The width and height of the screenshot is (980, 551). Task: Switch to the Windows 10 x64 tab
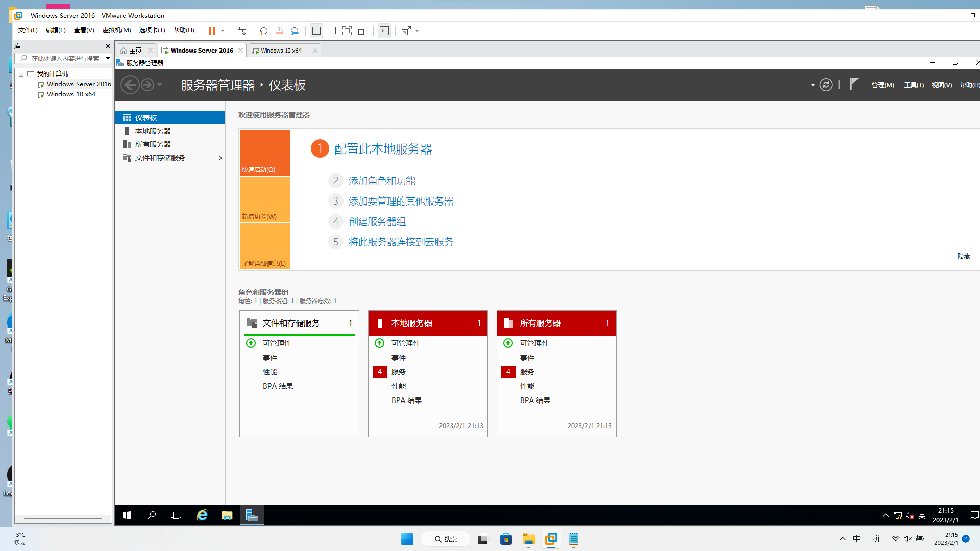pos(281,51)
